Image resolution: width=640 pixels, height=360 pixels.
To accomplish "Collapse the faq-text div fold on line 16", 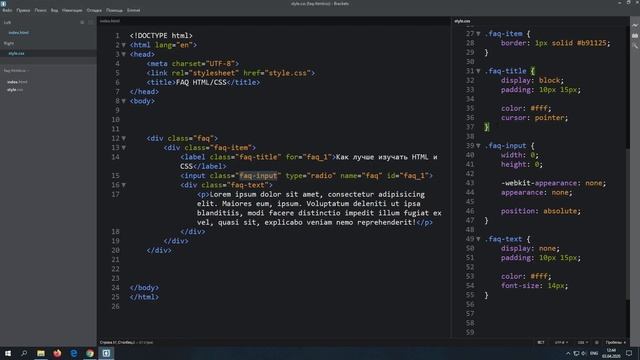I will pyautogui.click(x=124, y=185).
